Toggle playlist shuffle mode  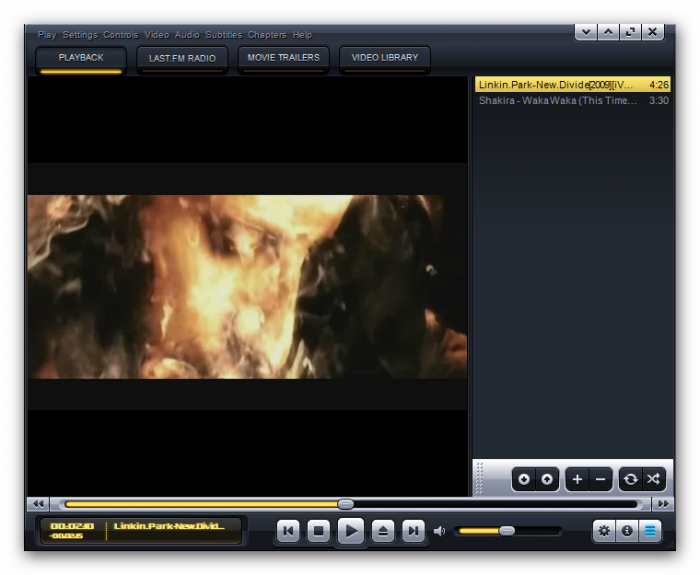(x=654, y=479)
